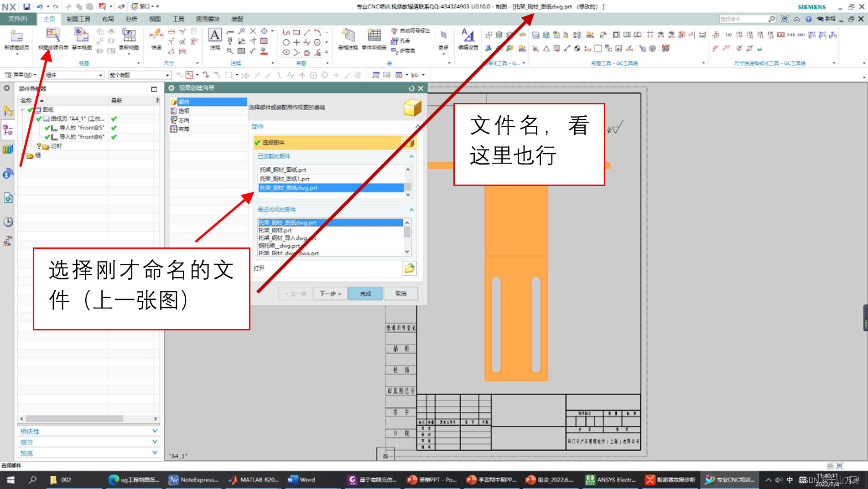Select 托架_钢材_图纸1.prt in the loaded parts list

285,179
